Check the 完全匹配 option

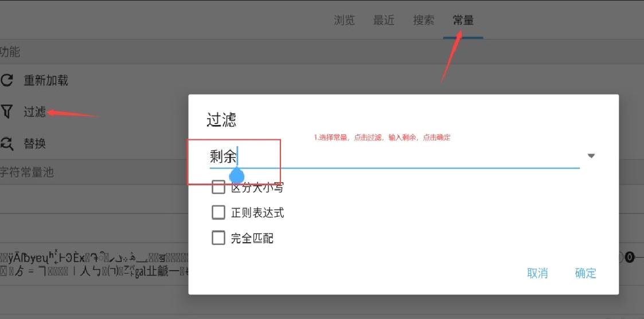[x=218, y=238]
